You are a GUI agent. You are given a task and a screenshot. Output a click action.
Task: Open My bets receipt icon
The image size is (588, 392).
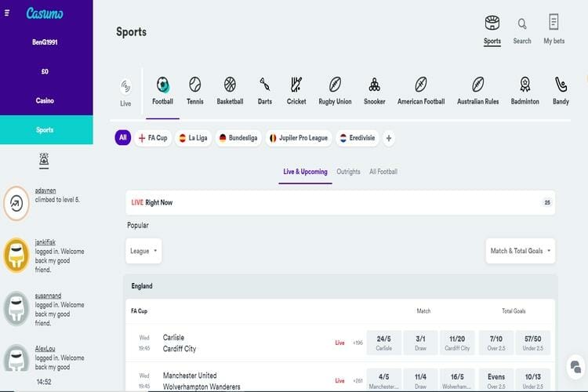point(554,22)
